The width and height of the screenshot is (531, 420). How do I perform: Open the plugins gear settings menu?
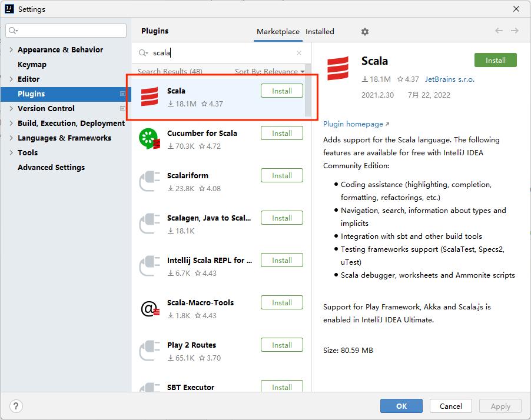click(x=365, y=32)
